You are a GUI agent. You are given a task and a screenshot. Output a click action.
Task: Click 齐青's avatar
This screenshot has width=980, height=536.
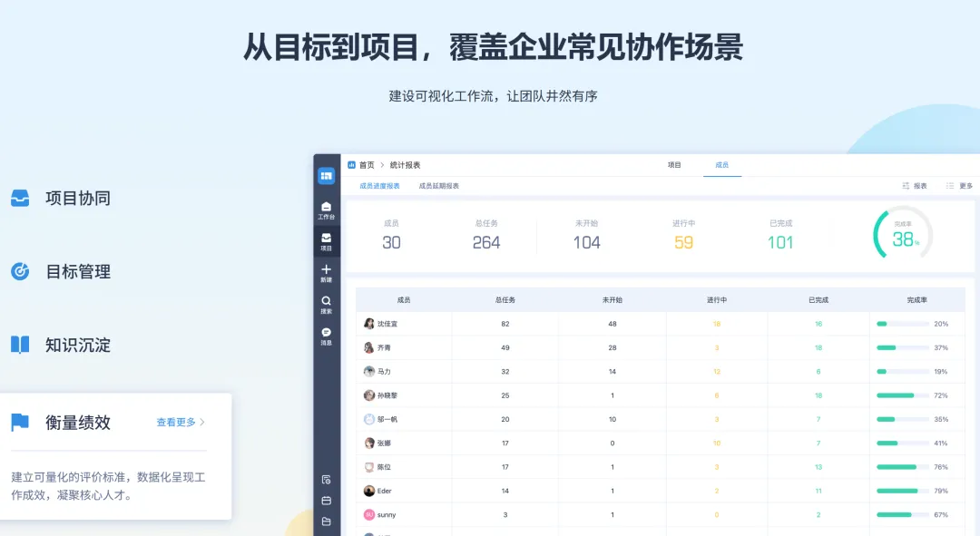click(x=369, y=347)
